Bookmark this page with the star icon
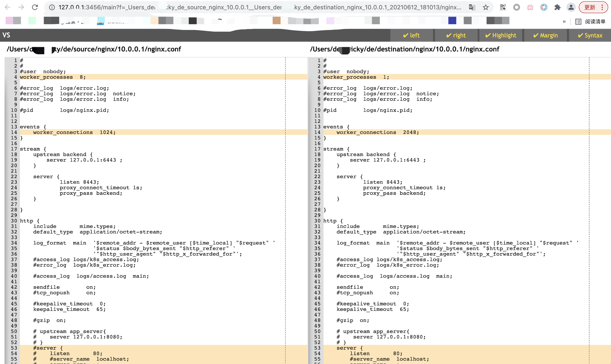 485,7
